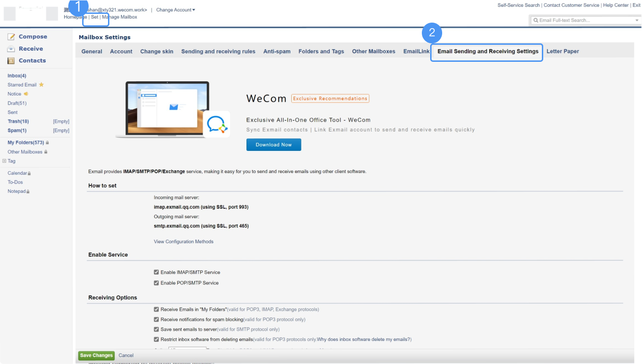Select Email Sending and Receiving Settings tab
The width and height of the screenshot is (642, 364).
tap(488, 52)
